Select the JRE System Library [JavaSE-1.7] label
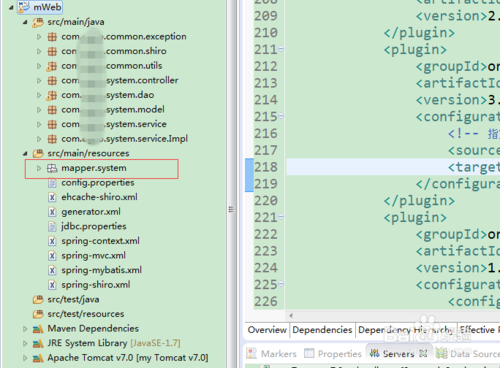This screenshot has height=368, width=500. tap(114, 343)
